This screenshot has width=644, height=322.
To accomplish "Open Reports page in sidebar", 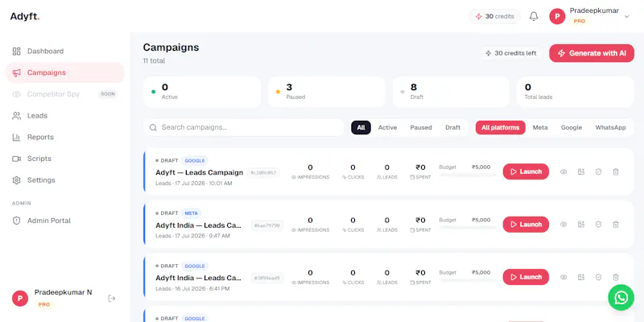I will (65, 137).
